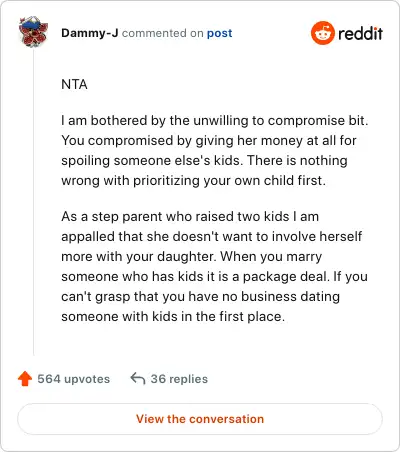Click the reddit wordmark text
The height and width of the screenshot is (452, 400).
[360, 33]
